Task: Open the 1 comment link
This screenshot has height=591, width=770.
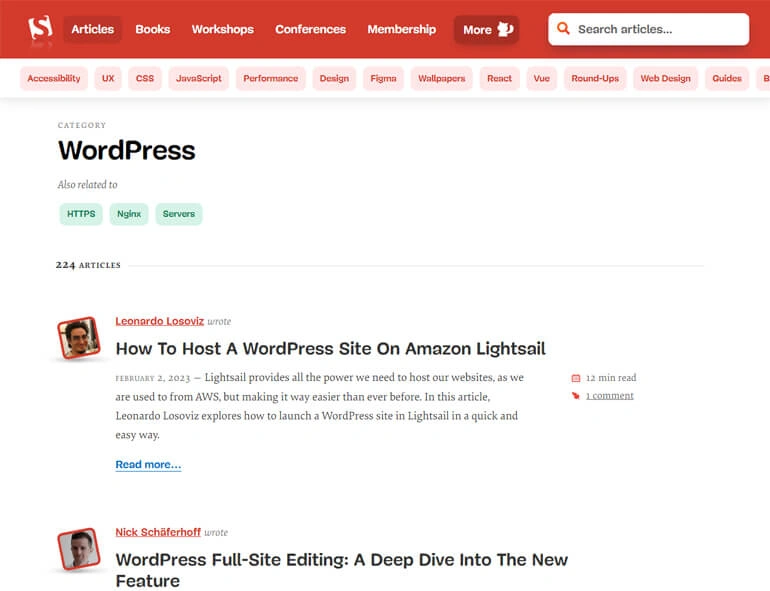Action: click(x=609, y=396)
